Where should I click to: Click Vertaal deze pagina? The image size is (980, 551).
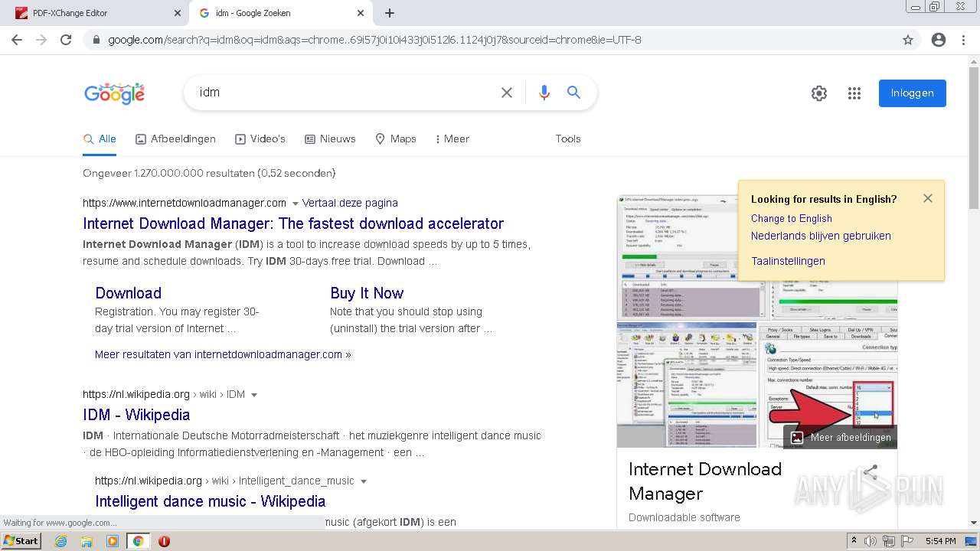(x=350, y=203)
